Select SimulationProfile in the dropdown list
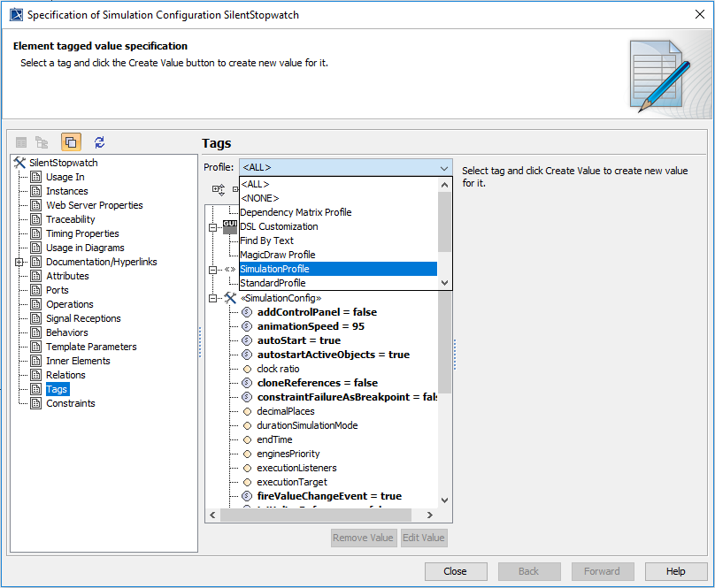Image resolution: width=715 pixels, height=588 pixels. point(338,269)
